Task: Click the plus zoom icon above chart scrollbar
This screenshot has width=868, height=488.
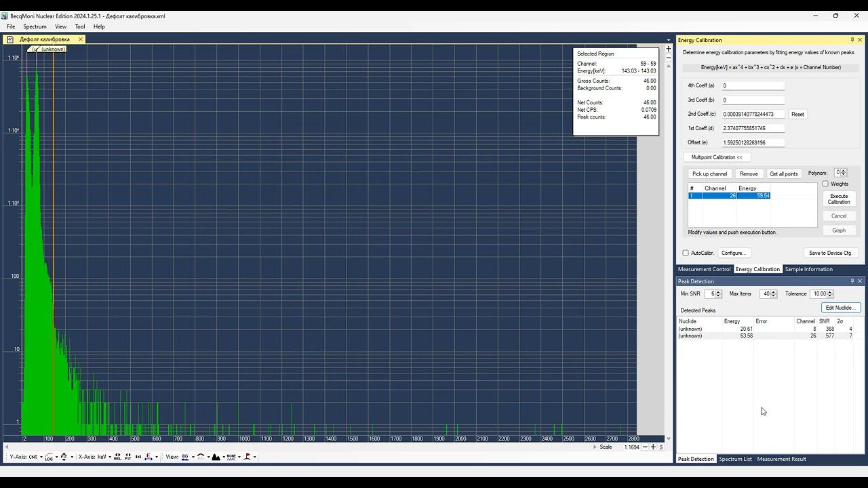Action: (x=668, y=48)
